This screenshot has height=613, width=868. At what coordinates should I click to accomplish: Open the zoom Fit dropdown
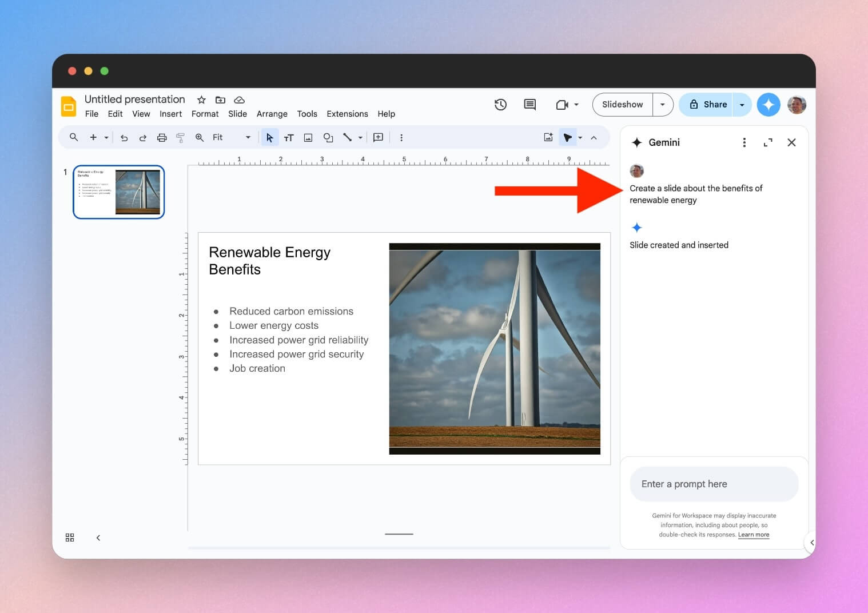coord(248,137)
